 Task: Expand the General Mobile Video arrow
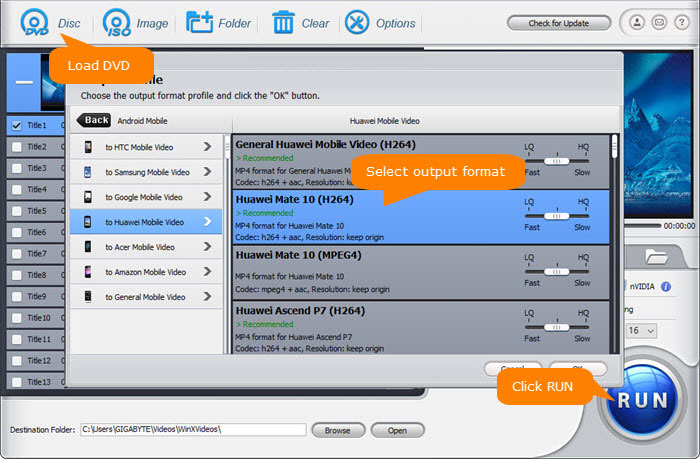[207, 296]
